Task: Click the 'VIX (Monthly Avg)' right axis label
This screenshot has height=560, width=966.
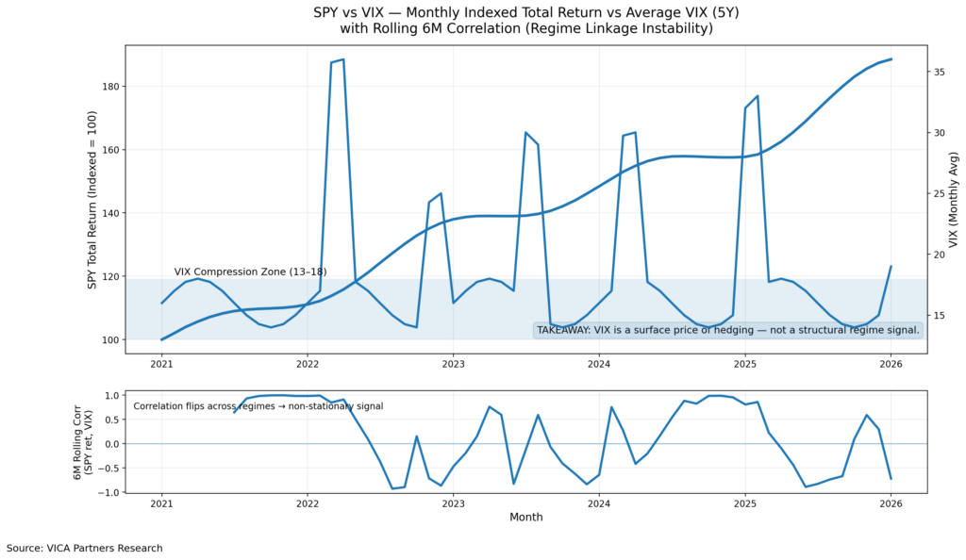Action: coord(953,198)
